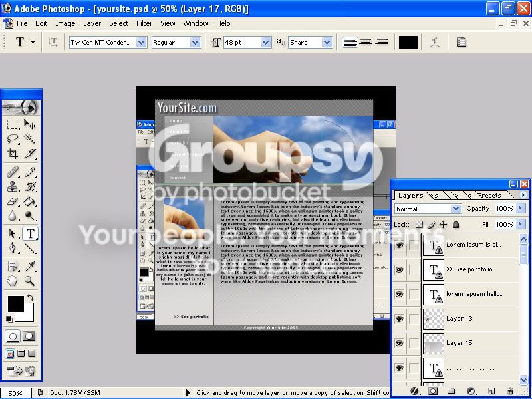Open the Filter menu
This screenshot has height=399, width=532.
coord(144,23)
